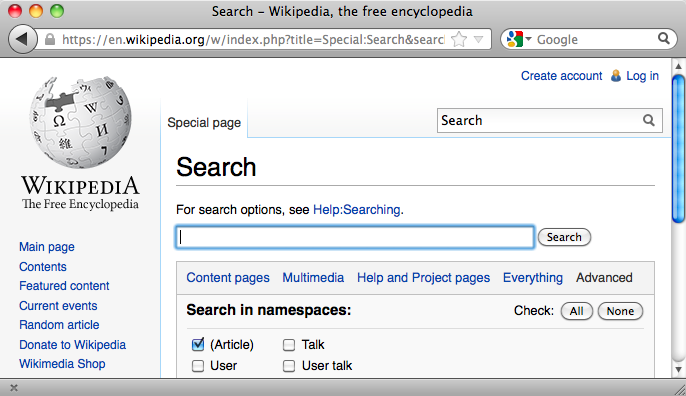Click the magnifier icon in Wikipedia search box
This screenshot has height=396, width=686.
pos(649,120)
